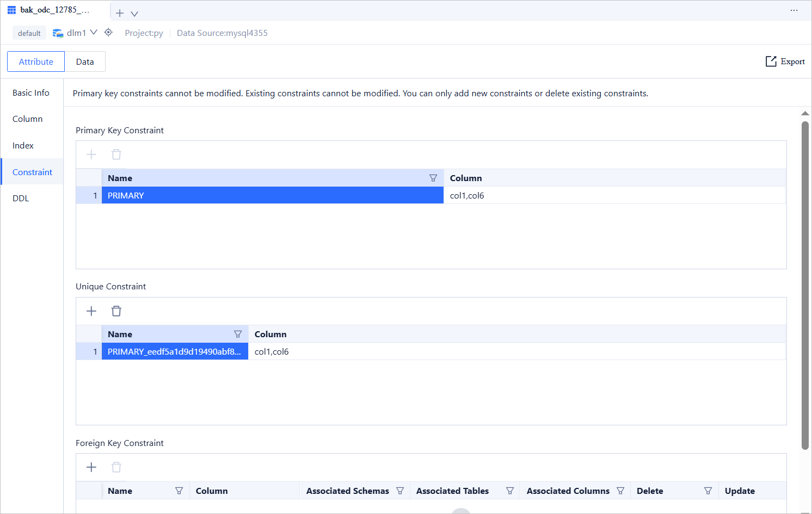Select the PRIMARY constraint row
Screen dimensions: 812x514
[x=272, y=195]
